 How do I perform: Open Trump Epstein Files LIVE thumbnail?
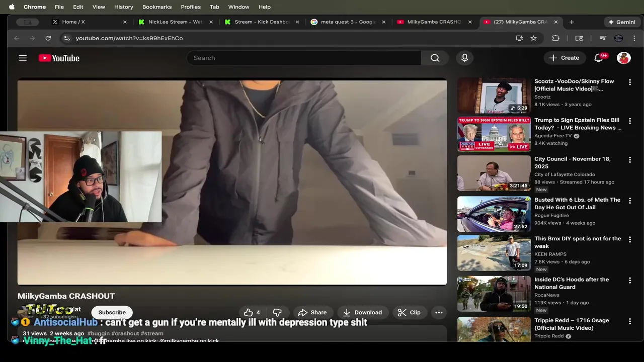pyautogui.click(x=494, y=134)
